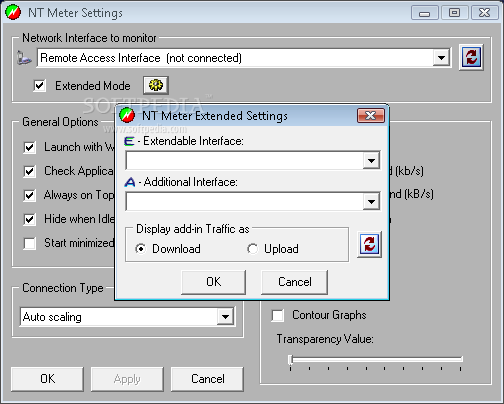Viewport: 504px width, 404px height.
Task: Click NT Meter Settings title bar icon
Action: 13,12
